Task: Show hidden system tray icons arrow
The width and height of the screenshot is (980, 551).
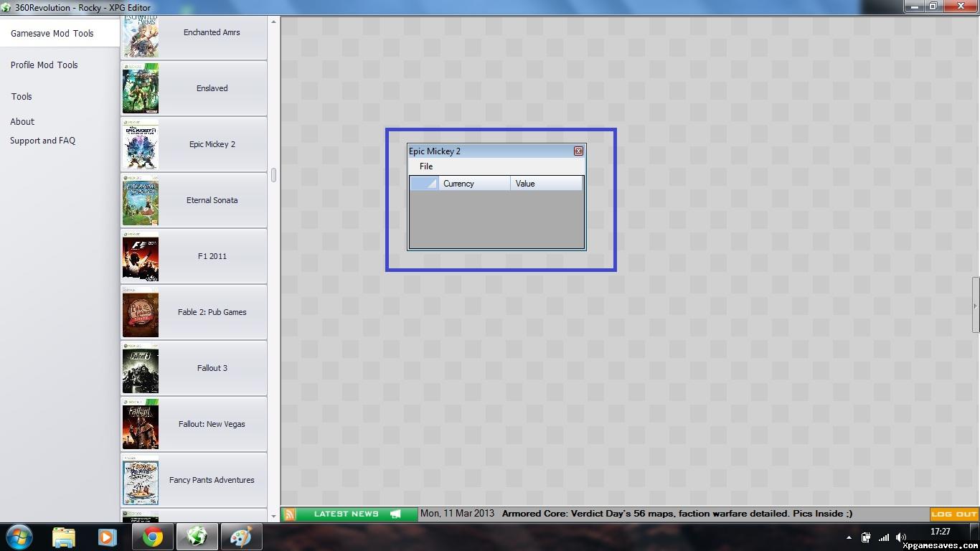Action: coord(849,537)
